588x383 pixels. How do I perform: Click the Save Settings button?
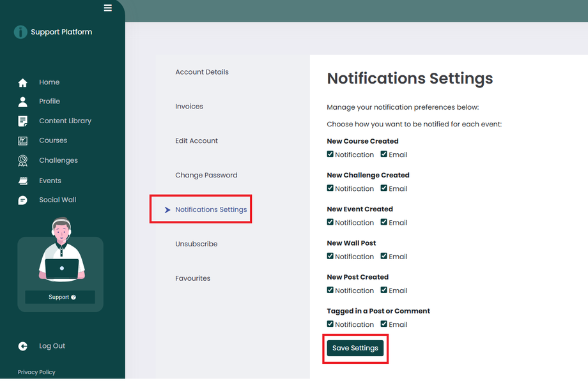click(x=355, y=348)
